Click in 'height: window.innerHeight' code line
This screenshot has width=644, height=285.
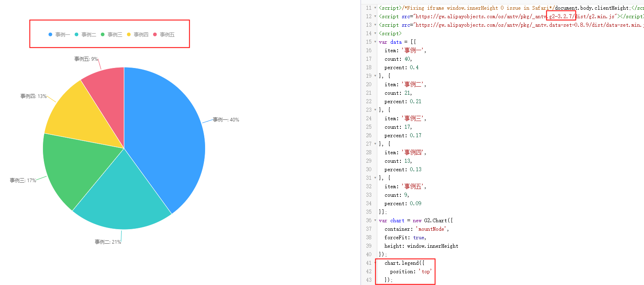click(421, 246)
